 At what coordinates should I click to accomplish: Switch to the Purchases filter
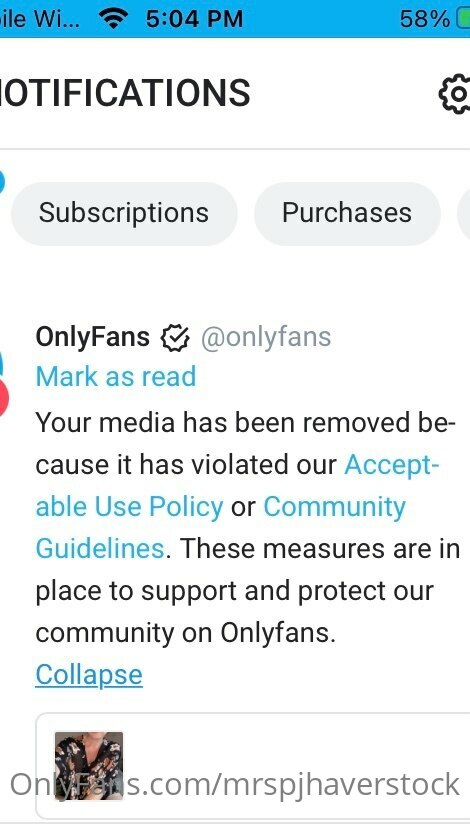pyautogui.click(x=347, y=213)
